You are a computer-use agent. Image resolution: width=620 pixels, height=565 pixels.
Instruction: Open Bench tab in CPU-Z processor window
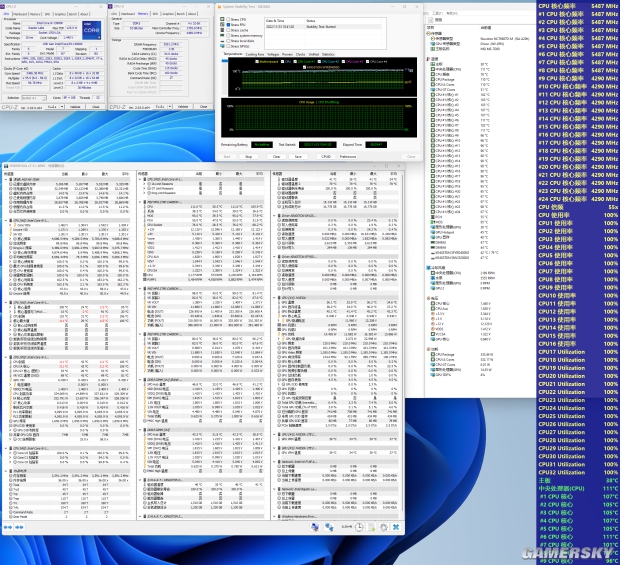(x=73, y=14)
